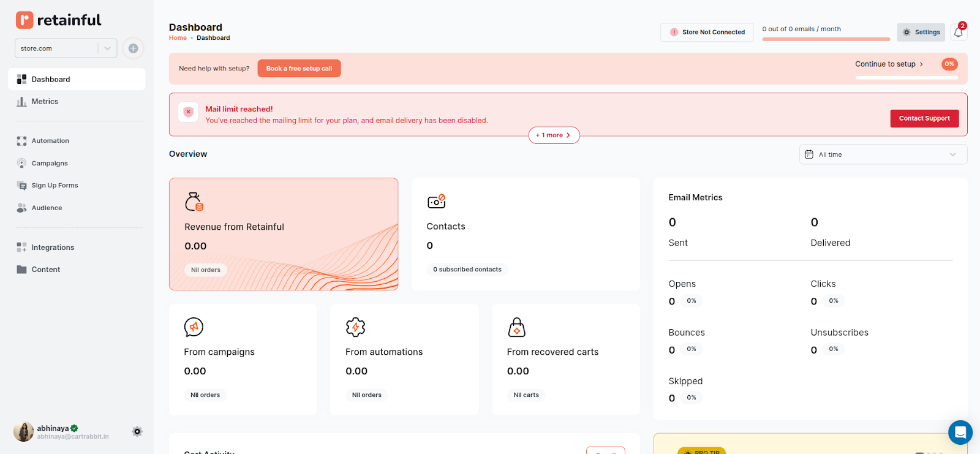
Task: Click Nil orders badge under From automations
Action: click(367, 395)
